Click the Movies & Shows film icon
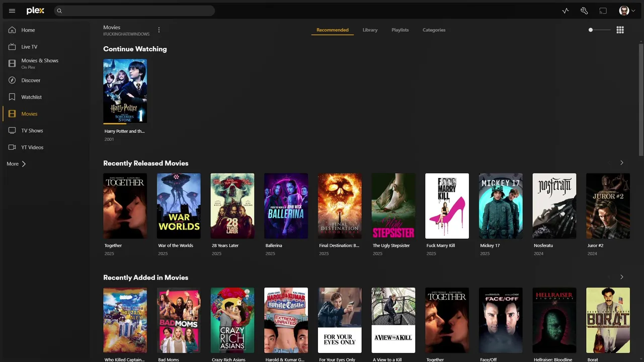The height and width of the screenshot is (362, 644). coord(12,63)
